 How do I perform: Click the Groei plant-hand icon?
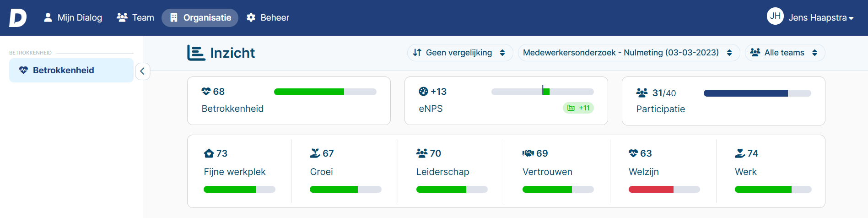point(315,153)
